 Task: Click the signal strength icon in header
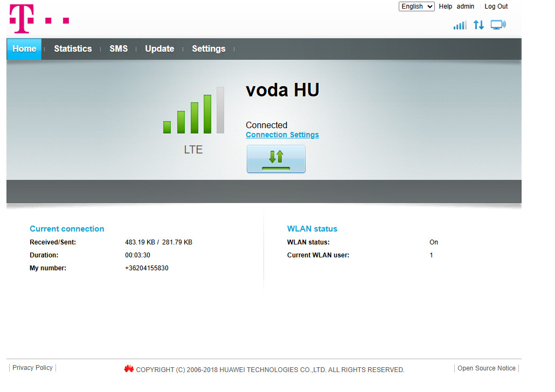point(460,25)
